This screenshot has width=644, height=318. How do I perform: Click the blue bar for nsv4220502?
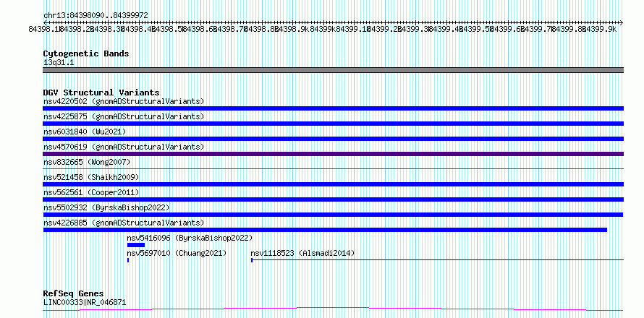point(333,108)
